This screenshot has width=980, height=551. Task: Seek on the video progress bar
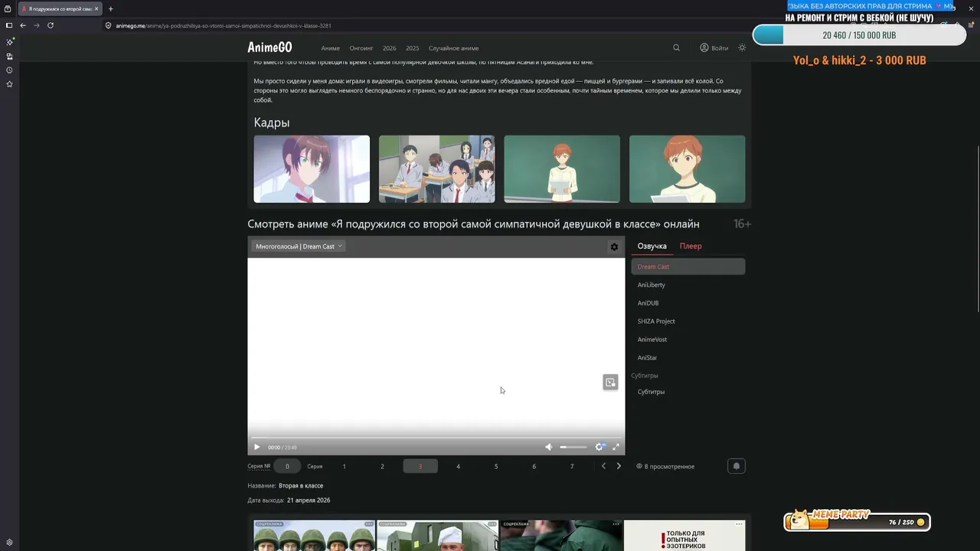click(436, 438)
